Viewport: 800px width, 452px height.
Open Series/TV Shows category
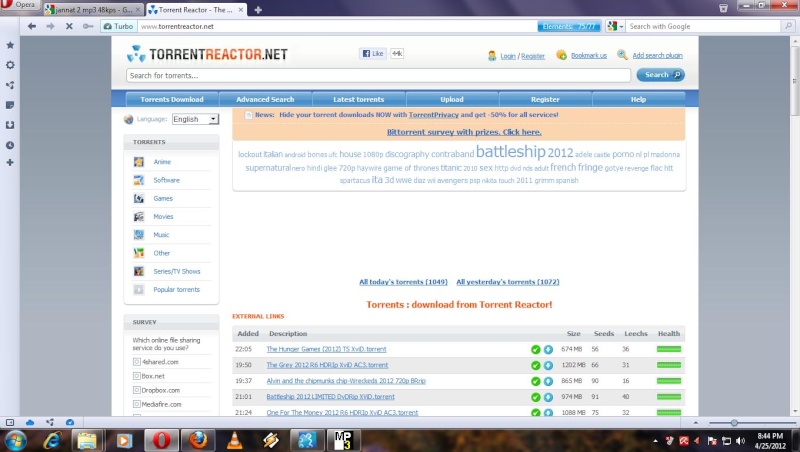coord(177,271)
